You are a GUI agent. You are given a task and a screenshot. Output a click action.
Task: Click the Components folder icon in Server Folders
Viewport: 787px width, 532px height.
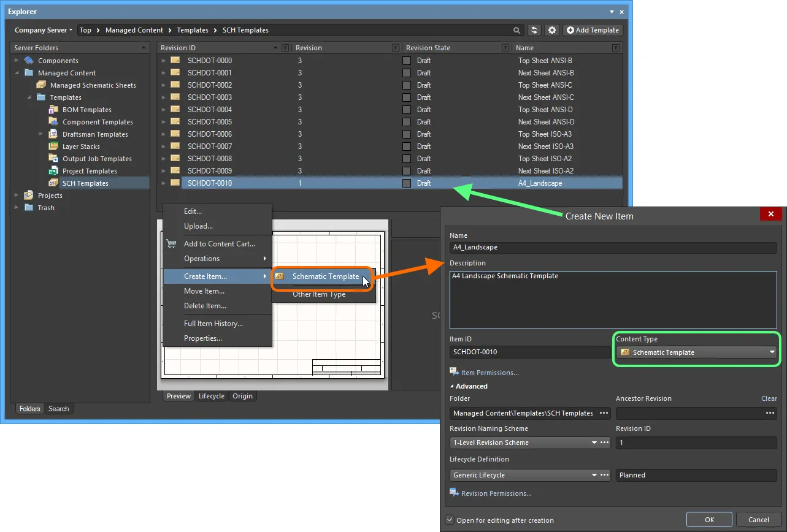point(29,61)
